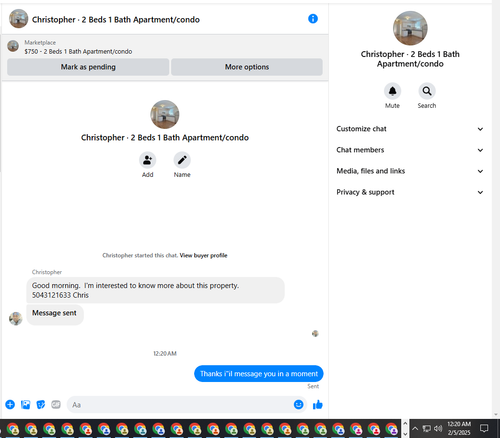Search in conversation with the magnifier icon
The width and height of the screenshot is (500, 438).
427,91
